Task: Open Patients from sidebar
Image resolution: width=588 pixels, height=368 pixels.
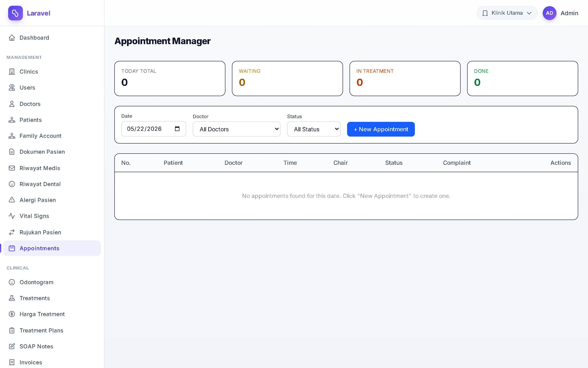Action: tap(52, 120)
